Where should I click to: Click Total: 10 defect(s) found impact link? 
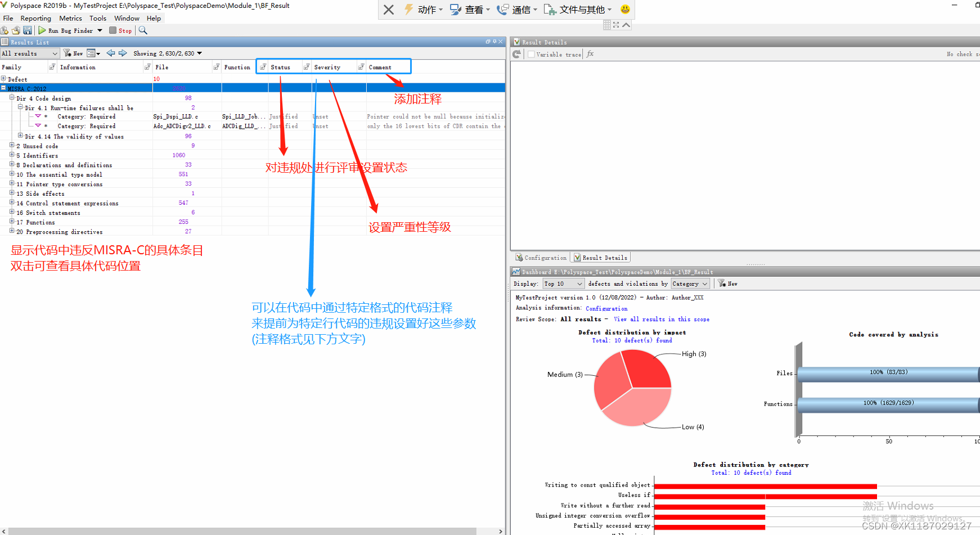632,340
